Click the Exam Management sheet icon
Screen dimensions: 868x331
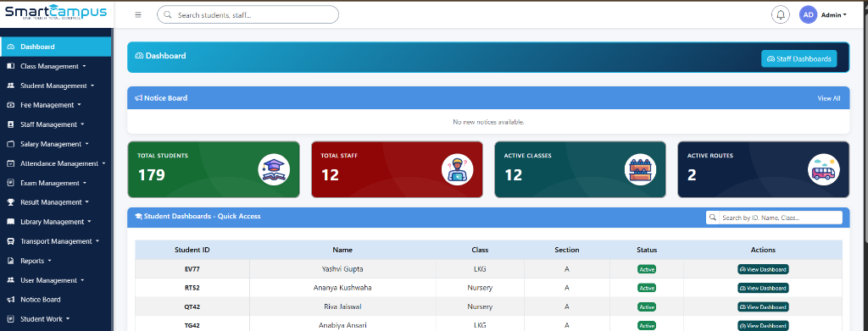10,183
